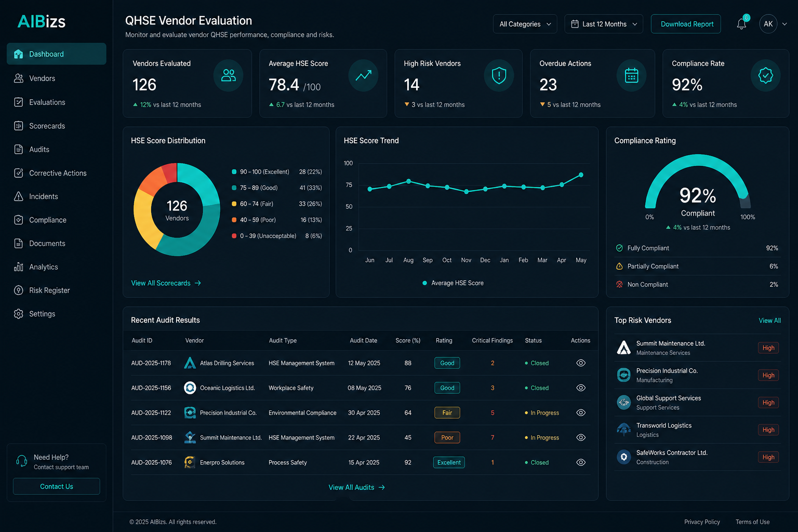Click the Fully Compliant check icon
Viewport: 798px width, 532px height.
pyautogui.click(x=619, y=248)
